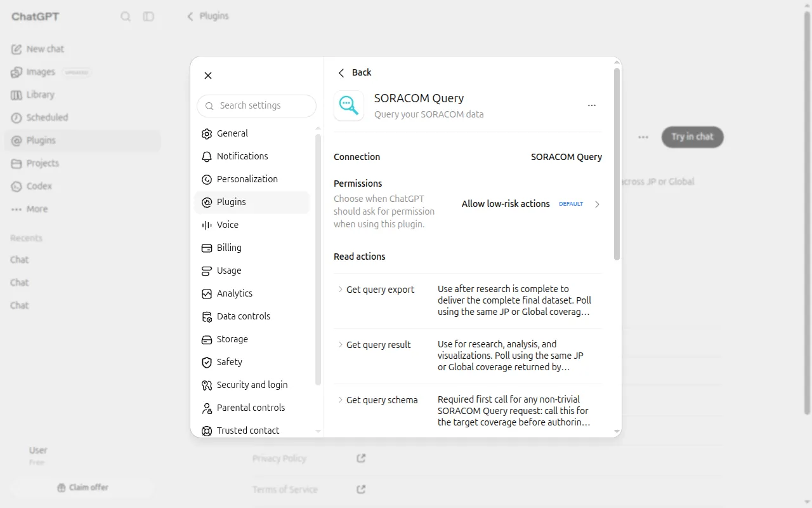Viewport: 812px width, 508px height.
Task: Click the SORACOM Query plugin logo icon
Action: click(349, 105)
